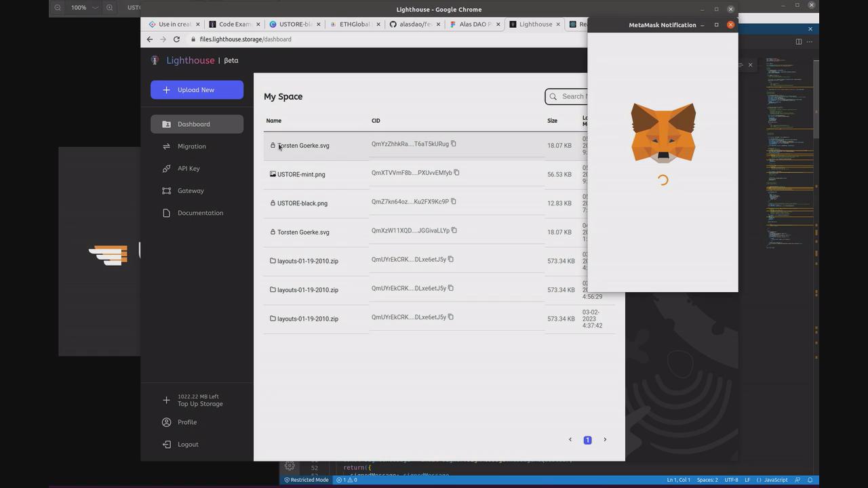Copy CID QmYzZhhkRa...T6aT5kURug

[x=454, y=144]
